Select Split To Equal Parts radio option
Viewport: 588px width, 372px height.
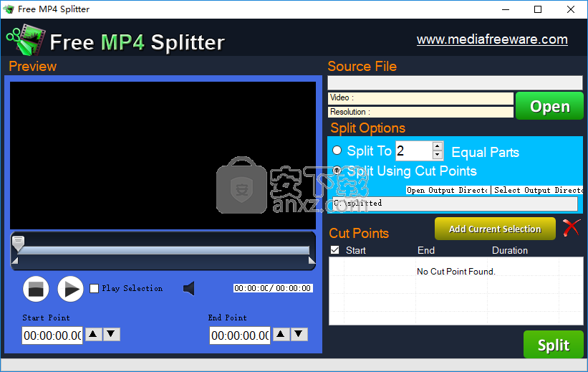(337, 151)
